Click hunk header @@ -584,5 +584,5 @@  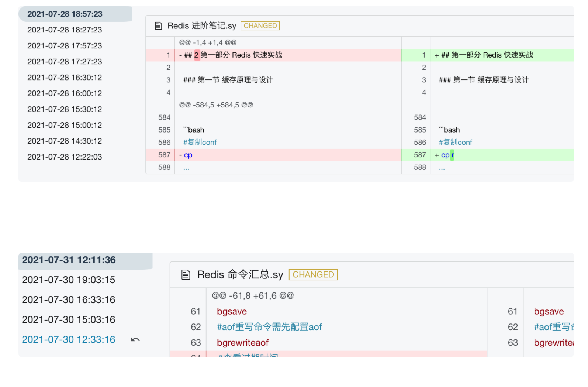(x=216, y=105)
